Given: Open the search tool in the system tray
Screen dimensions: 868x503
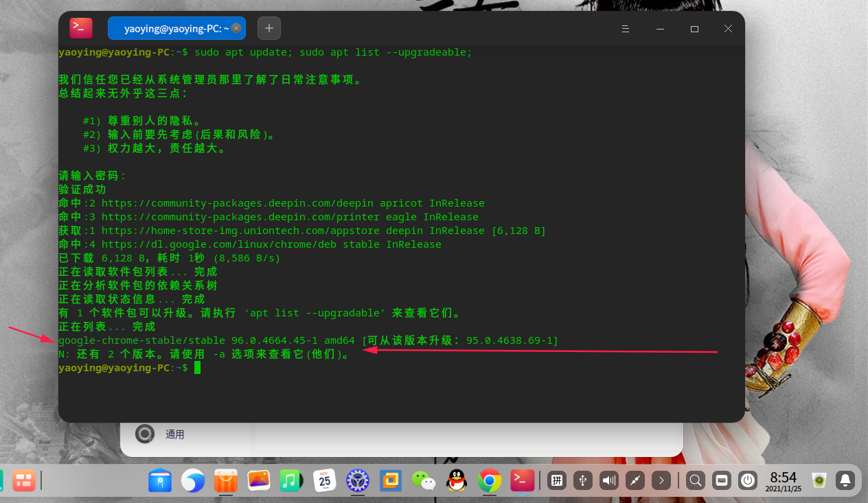Looking at the screenshot, I should pos(695,480).
